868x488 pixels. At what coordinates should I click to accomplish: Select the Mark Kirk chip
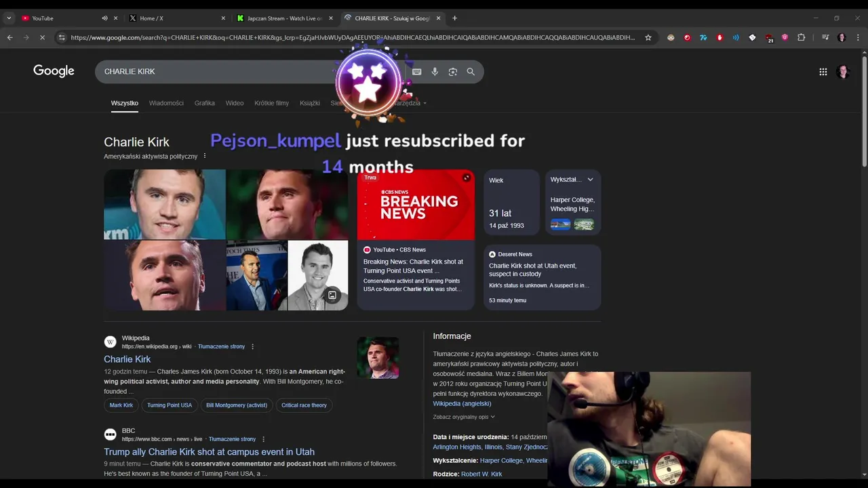pos(121,405)
